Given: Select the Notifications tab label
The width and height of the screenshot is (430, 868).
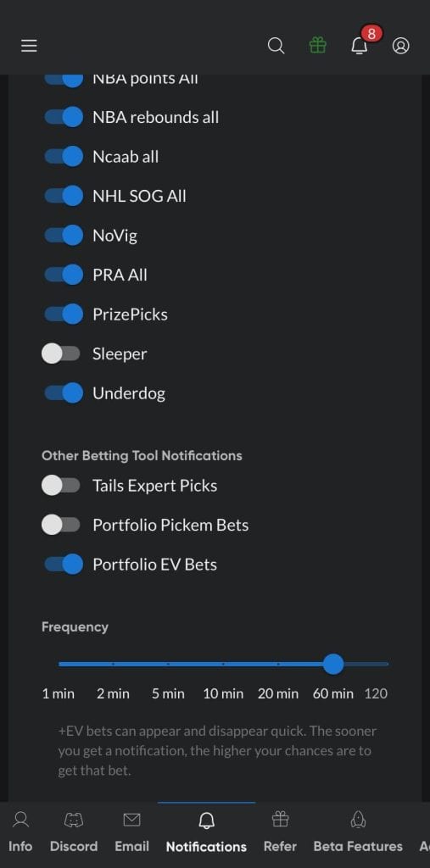Looking at the screenshot, I should 206,847.
